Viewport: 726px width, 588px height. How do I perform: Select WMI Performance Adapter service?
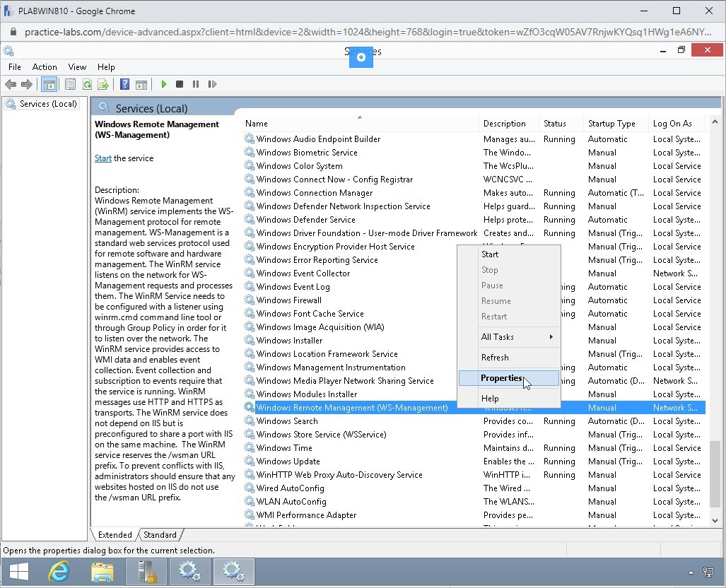tap(474, 514)
